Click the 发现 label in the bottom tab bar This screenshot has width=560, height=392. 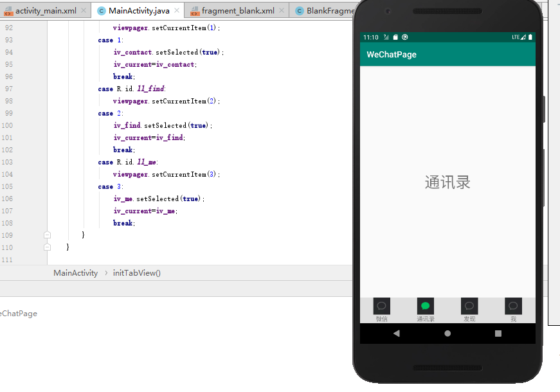(x=469, y=319)
